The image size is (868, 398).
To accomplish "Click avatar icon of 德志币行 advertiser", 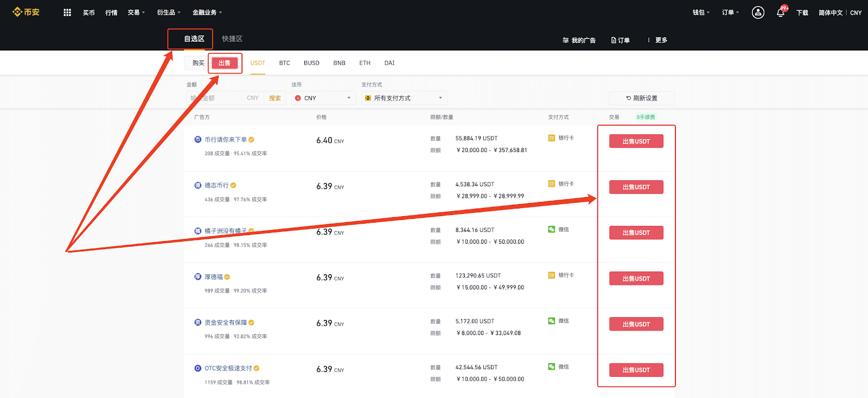I will tap(197, 185).
